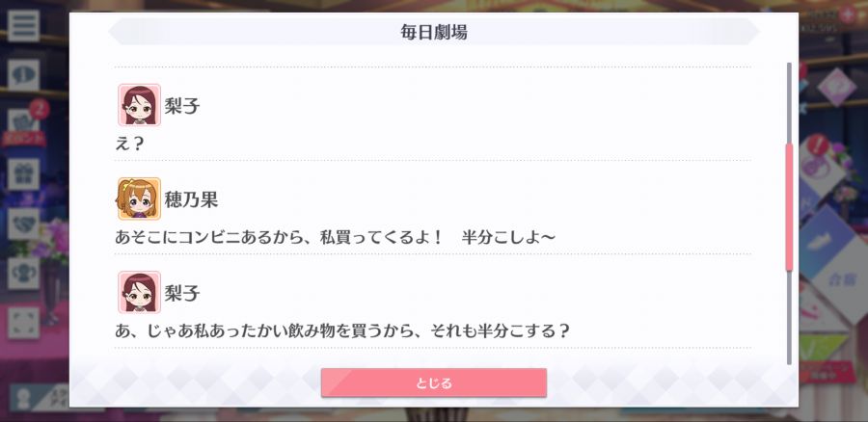Tap Honoka's orange avatar thumbnail
This screenshot has height=422, width=868.
pyautogui.click(x=139, y=198)
